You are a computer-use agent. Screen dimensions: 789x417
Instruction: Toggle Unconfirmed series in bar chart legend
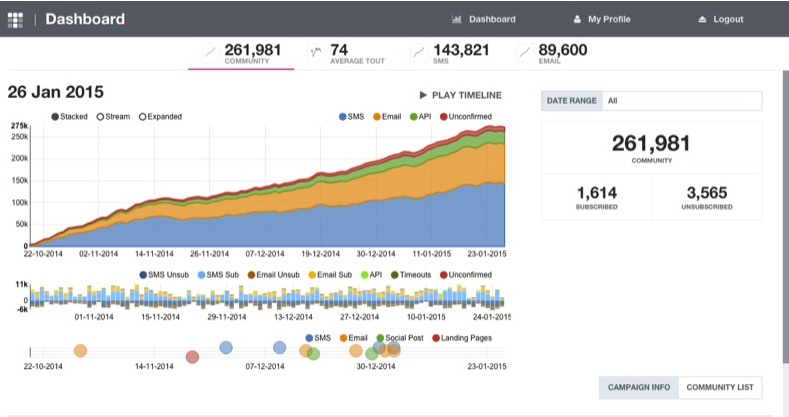pos(466,275)
